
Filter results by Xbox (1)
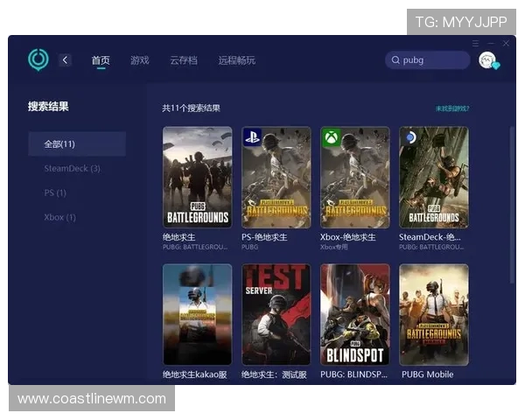(x=59, y=217)
